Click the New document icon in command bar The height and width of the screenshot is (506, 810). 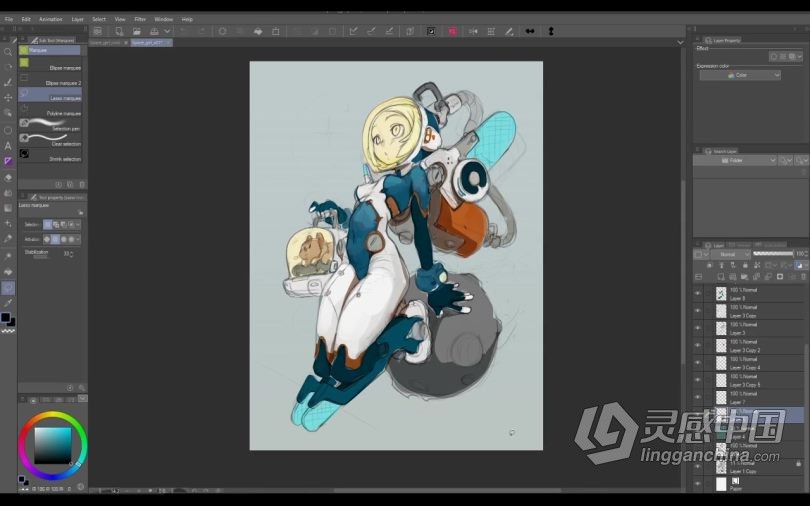[x=119, y=31]
